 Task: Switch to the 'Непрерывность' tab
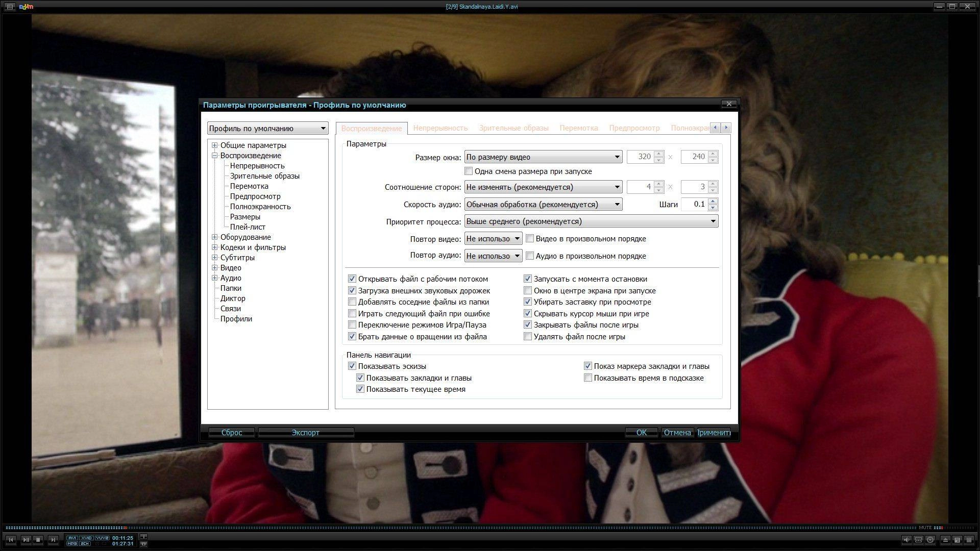440,128
